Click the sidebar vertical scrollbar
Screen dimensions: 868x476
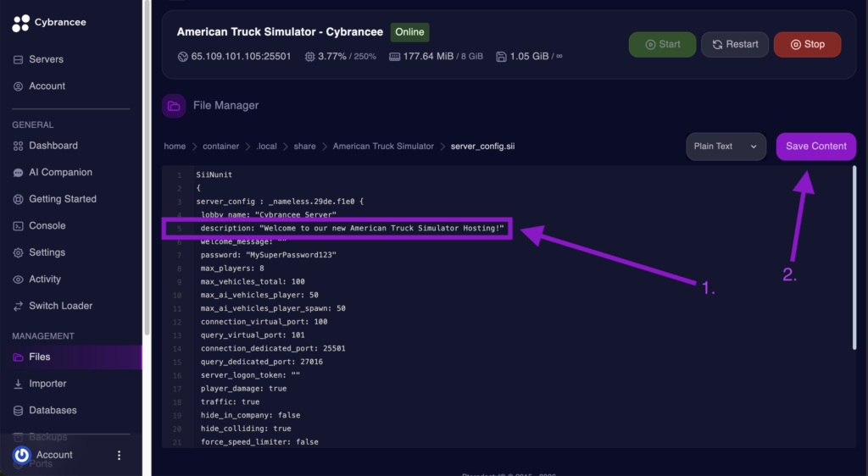147,167
